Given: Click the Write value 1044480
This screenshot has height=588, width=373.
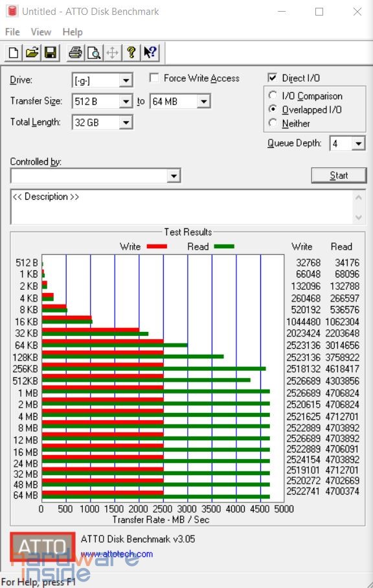Looking at the screenshot, I should click(303, 322).
